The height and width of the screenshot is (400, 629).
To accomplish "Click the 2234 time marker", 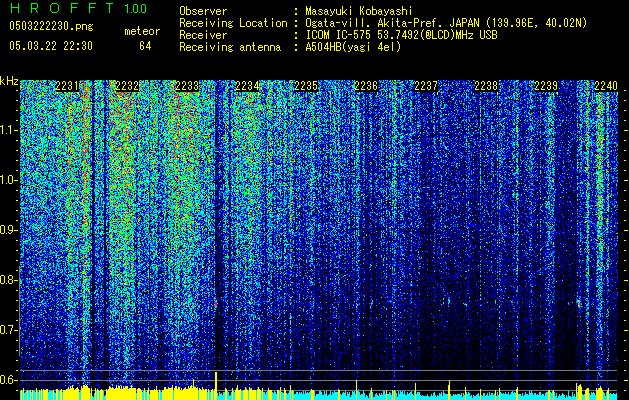I will point(247,86).
